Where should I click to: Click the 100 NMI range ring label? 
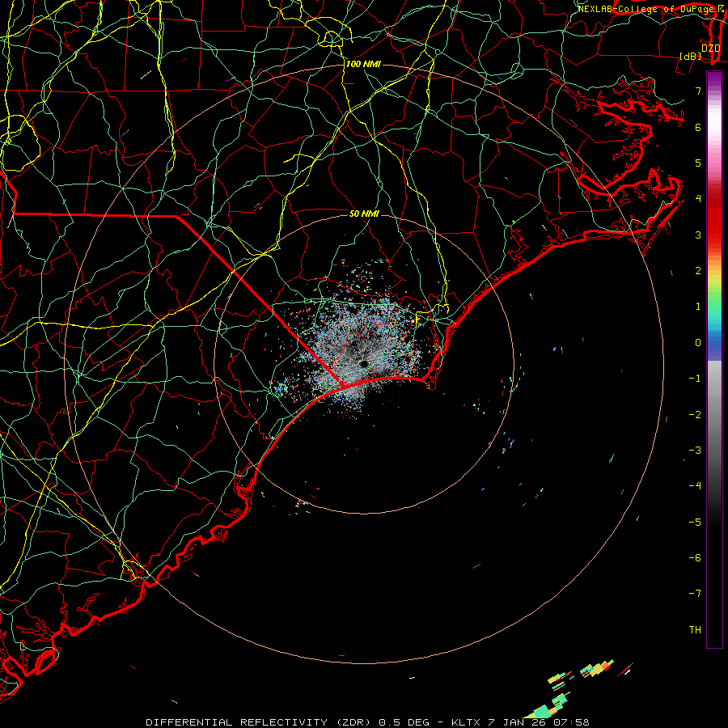363,64
